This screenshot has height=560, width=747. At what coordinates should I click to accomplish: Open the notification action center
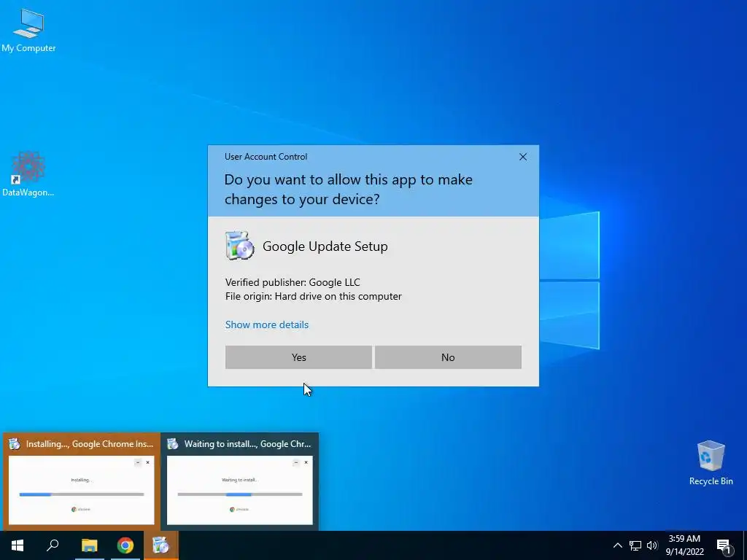[724, 545]
